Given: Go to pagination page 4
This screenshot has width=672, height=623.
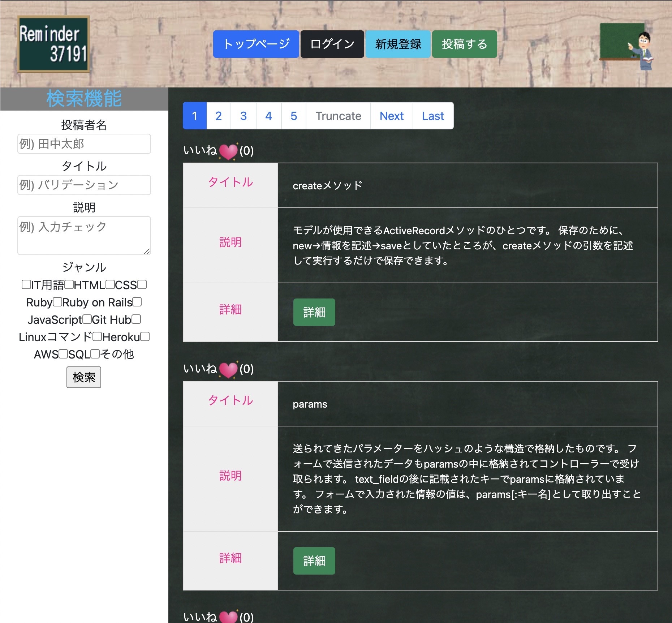Looking at the screenshot, I should tap(268, 116).
